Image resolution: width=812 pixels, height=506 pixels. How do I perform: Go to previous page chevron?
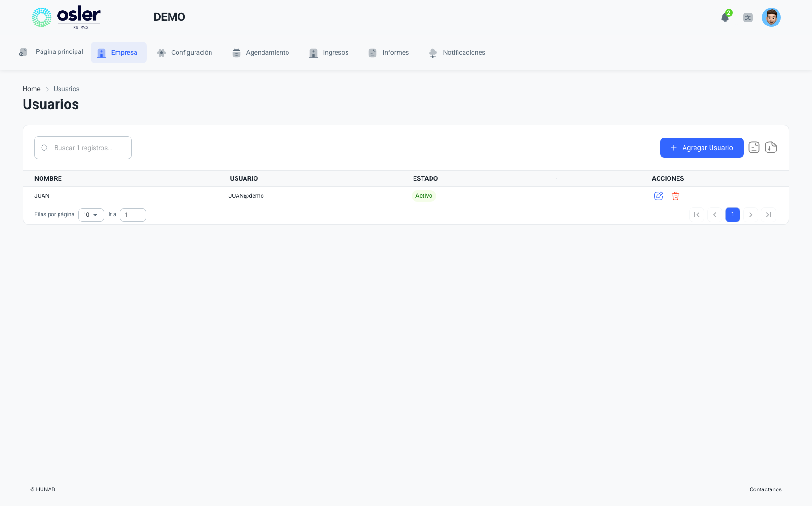715,215
